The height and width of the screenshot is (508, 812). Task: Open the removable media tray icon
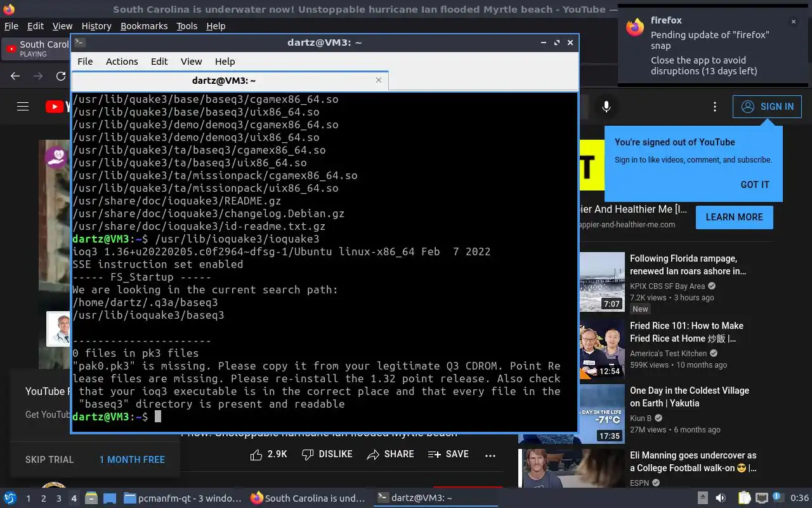[x=702, y=498]
